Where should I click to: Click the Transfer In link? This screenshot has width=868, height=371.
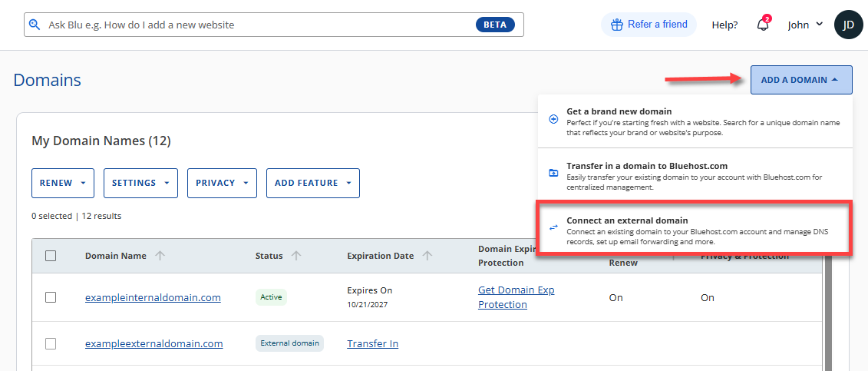(372, 343)
